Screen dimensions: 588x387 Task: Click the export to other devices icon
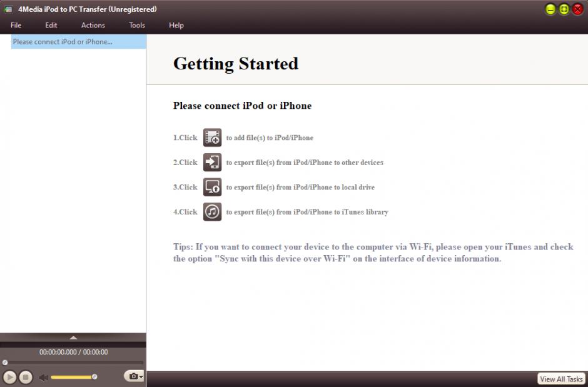212,162
